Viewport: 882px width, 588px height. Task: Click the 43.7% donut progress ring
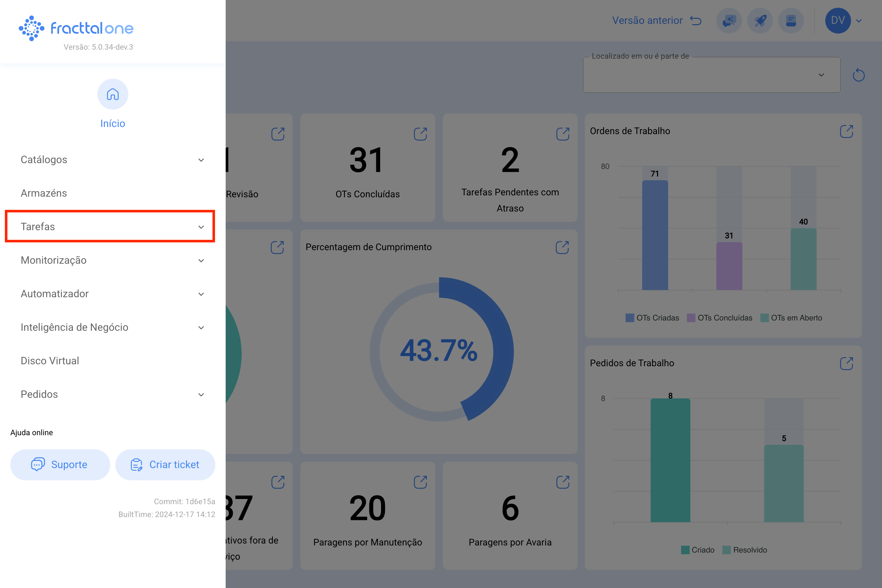(x=441, y=349)
